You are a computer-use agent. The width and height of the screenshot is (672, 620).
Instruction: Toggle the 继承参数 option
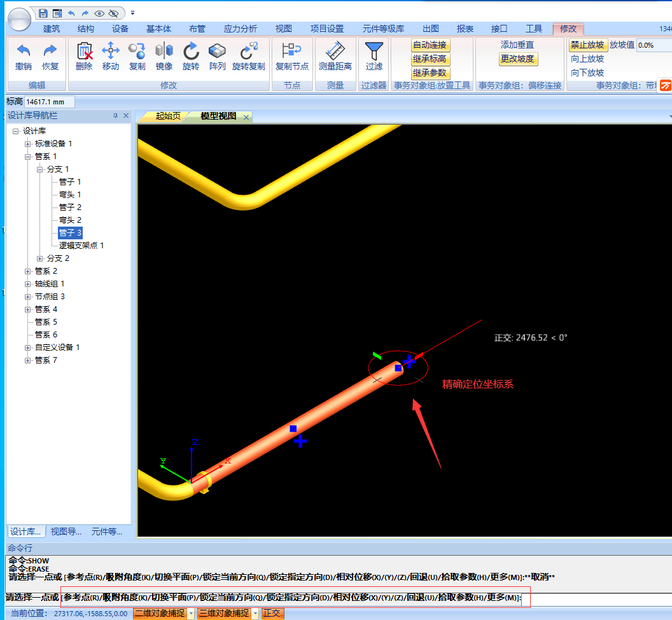[x=430, y=73]
